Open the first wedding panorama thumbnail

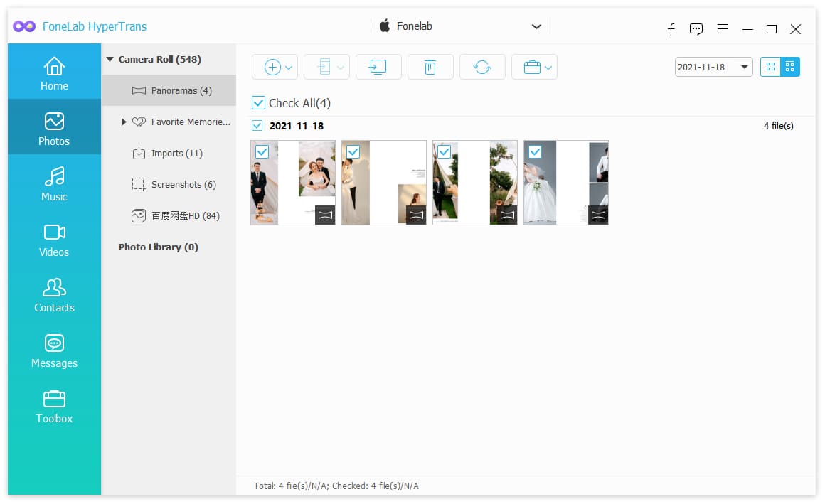point(293,183)
